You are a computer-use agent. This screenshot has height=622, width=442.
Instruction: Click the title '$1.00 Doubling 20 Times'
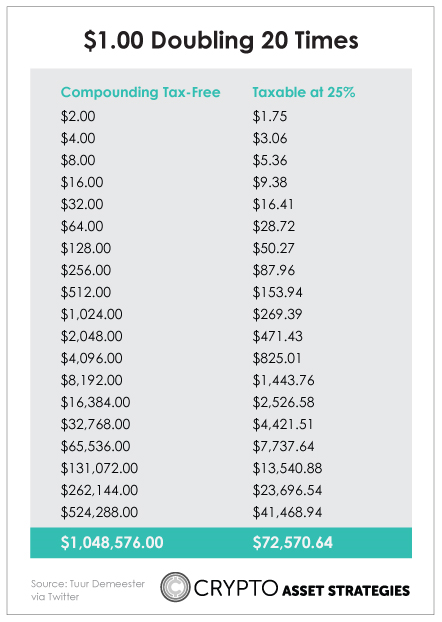(221, 40)
